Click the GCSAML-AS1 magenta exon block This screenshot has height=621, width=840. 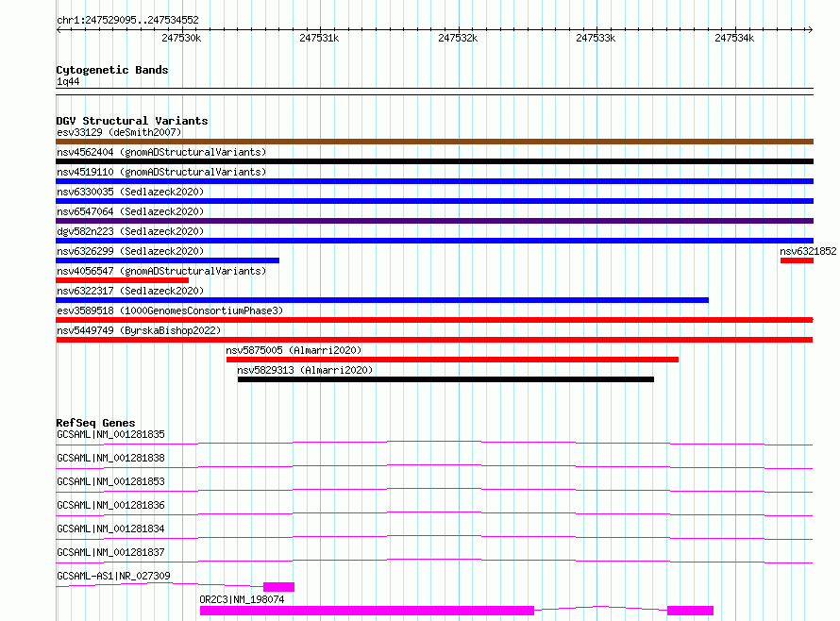coord(278,587)
